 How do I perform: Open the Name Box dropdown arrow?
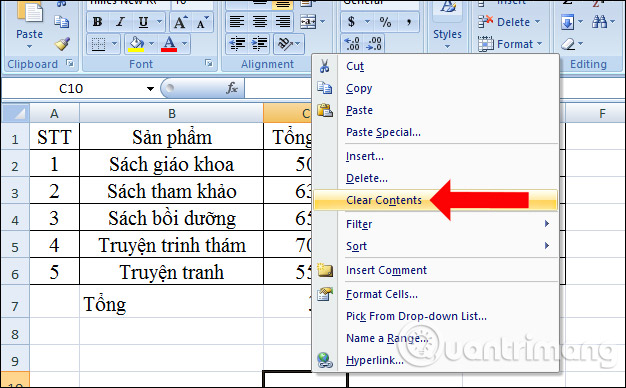click(x=150, y=89)
